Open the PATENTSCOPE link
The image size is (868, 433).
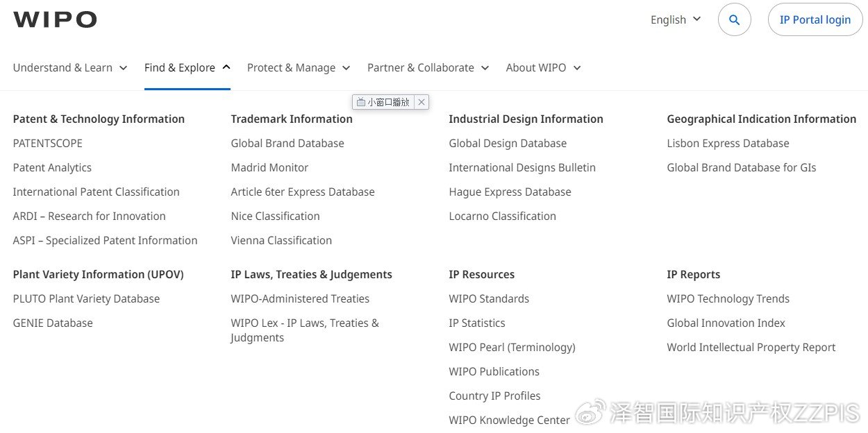[48, 143]
